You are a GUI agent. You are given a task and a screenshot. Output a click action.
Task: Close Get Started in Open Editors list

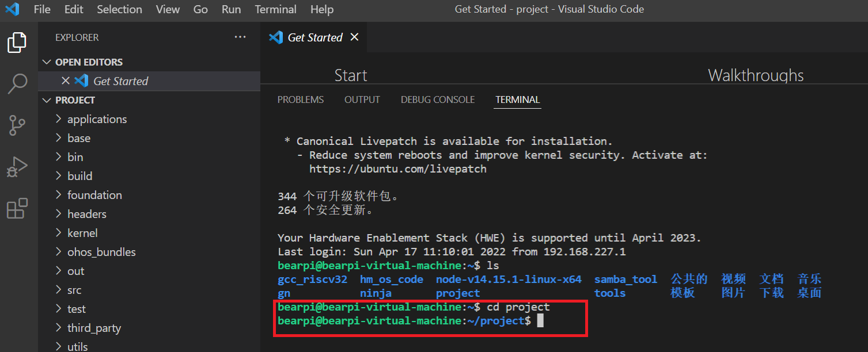coord(66,81)
